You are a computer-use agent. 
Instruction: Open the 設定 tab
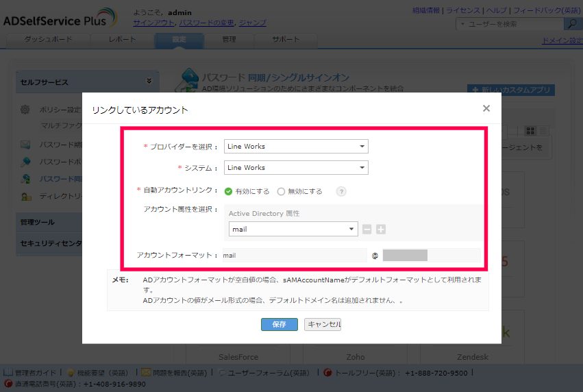pos(179,40)
